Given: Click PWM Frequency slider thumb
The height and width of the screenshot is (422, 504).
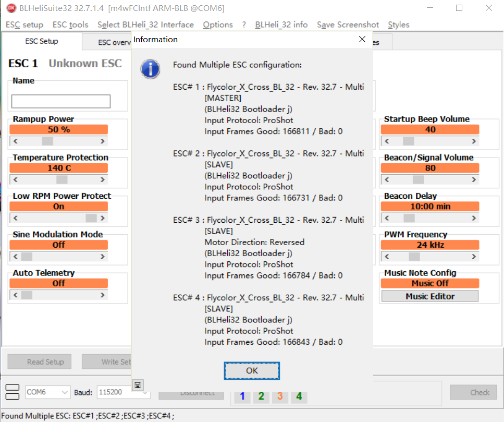Looking at the screenshot, I should (414, 256).
